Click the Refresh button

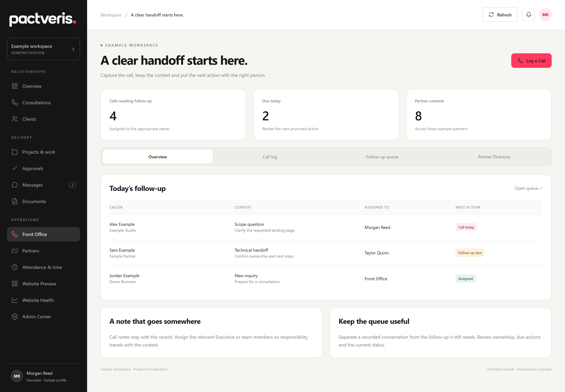point(500,15)
